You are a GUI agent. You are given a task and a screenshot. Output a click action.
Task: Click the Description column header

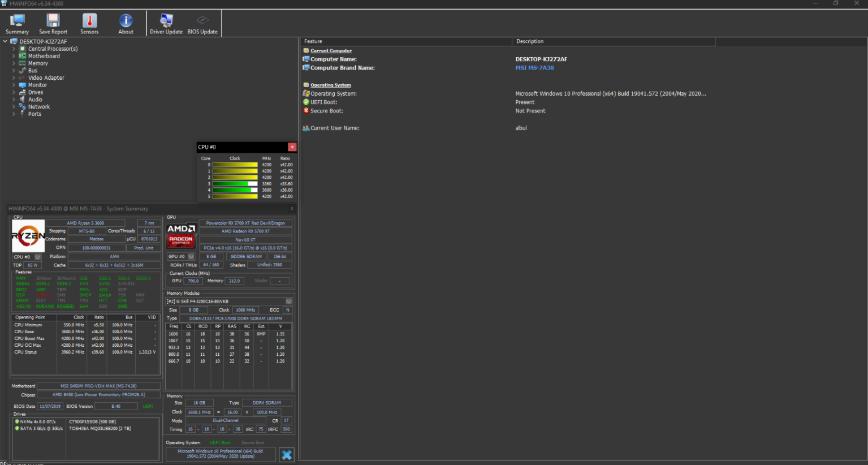(614, 41)
